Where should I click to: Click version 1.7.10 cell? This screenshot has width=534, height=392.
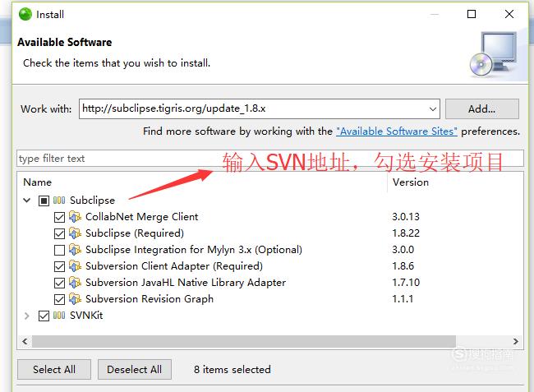tap(406, 283)
